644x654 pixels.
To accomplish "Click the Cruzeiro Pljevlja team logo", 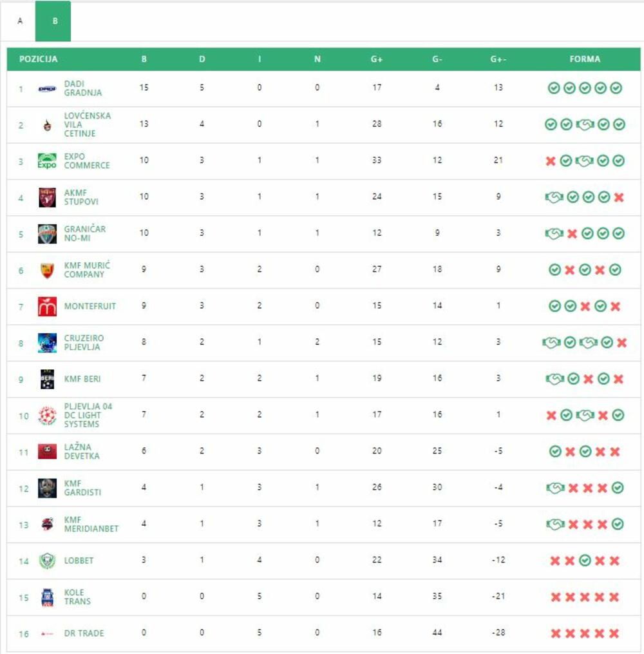I will tap(47, 342).
